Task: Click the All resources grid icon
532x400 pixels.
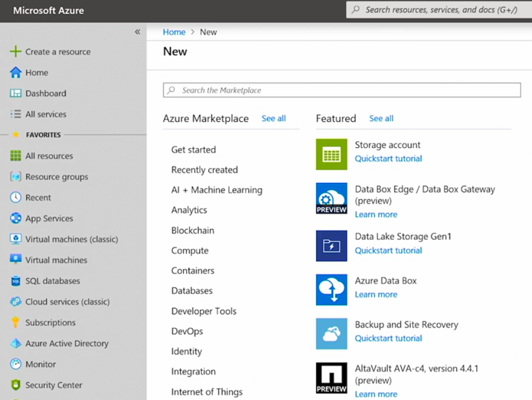Action: pyautogui.click(x=16, y=156)
